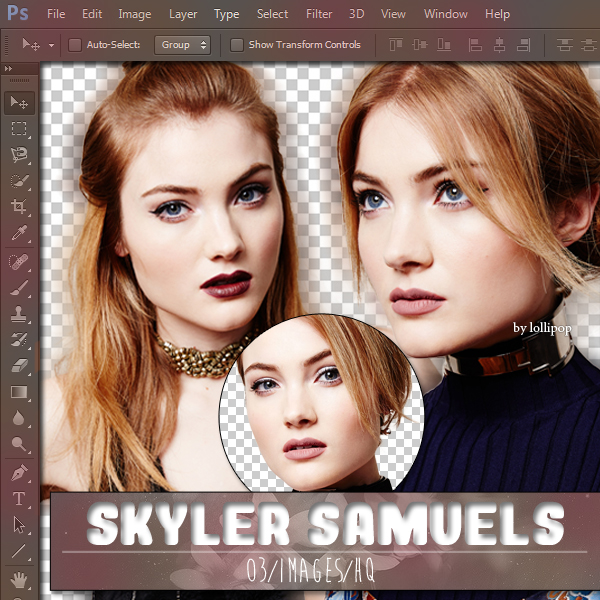Select the Polygonal Lasso tool
The image size is (600, 600).
(19, 154)
